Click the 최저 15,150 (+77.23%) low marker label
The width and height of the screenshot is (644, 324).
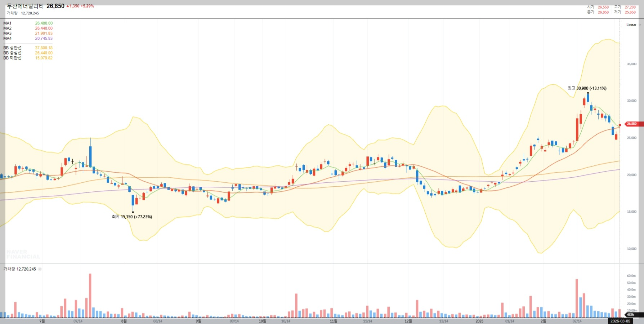pos(132,217)
